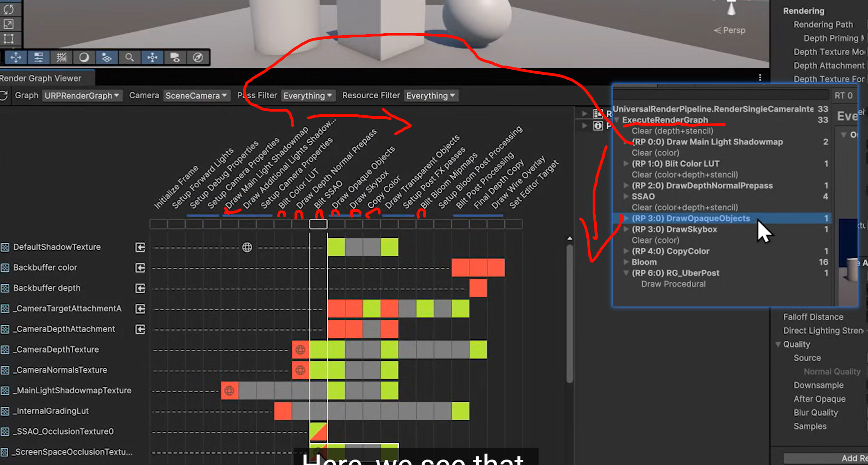Click import icon beside Backbuffer depth
The height and width of the screenshot is (465, 868).
pos(140,288)
